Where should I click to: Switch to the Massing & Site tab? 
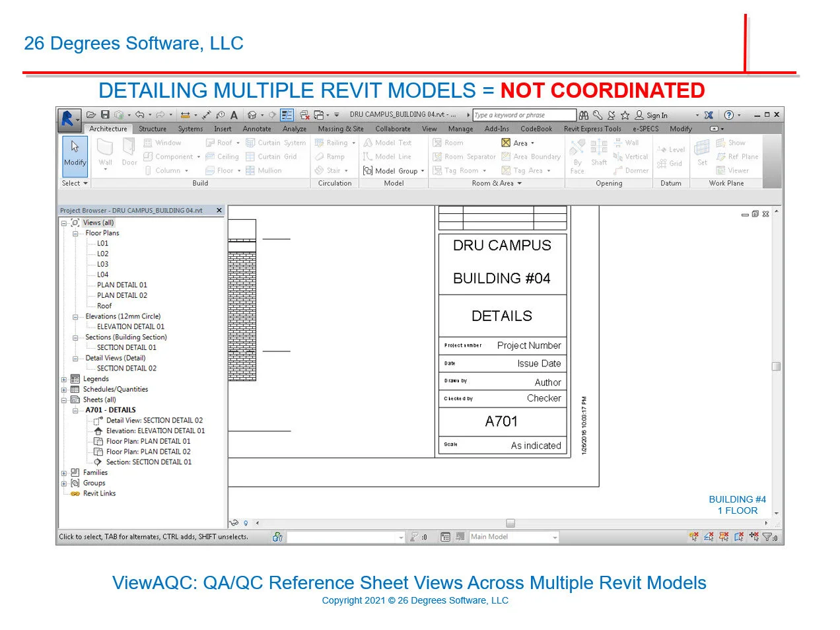(x=341, y=129)
